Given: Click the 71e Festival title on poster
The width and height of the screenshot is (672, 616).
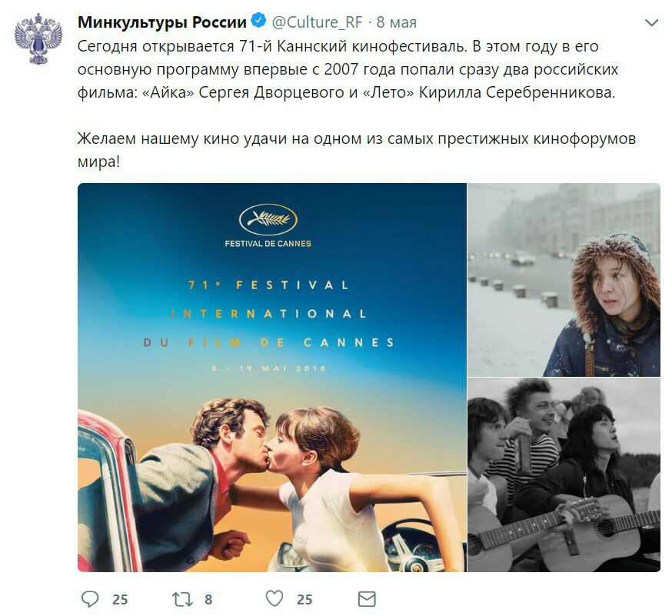Looking at the screenshot, I should point(268,285).
